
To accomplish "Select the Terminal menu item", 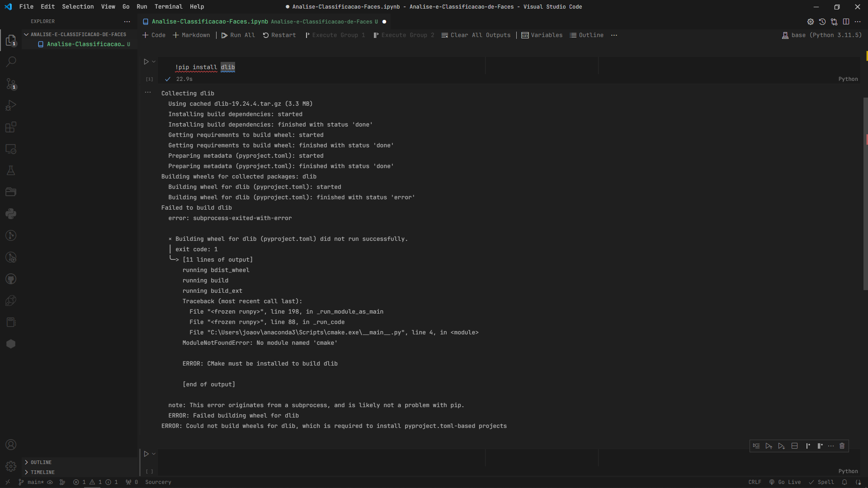I will pyautogui.click(x=168, y=6).
